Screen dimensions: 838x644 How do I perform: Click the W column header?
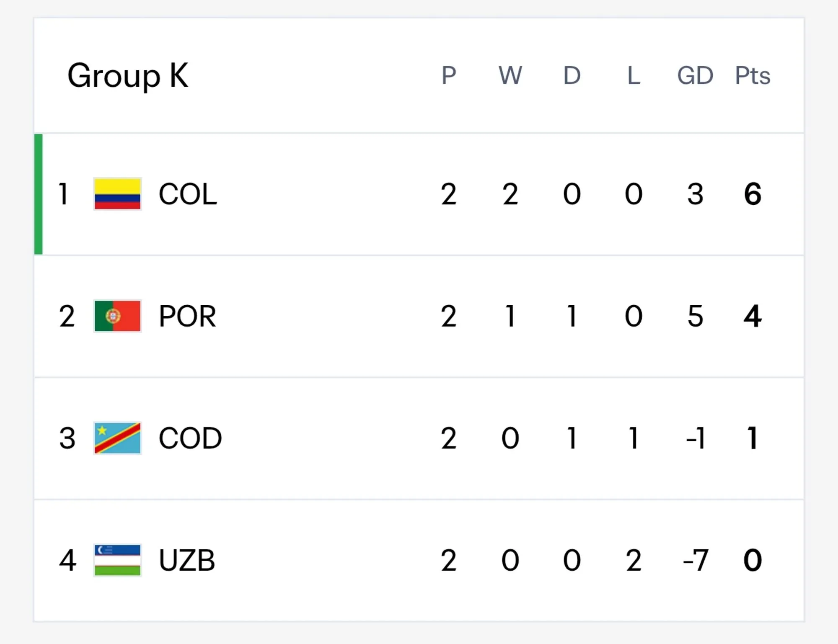(510, 76)
